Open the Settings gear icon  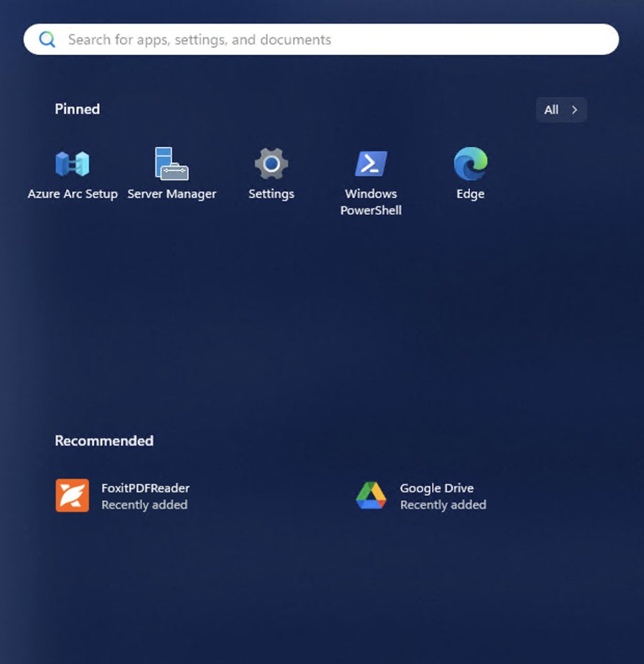coord(271,164)
